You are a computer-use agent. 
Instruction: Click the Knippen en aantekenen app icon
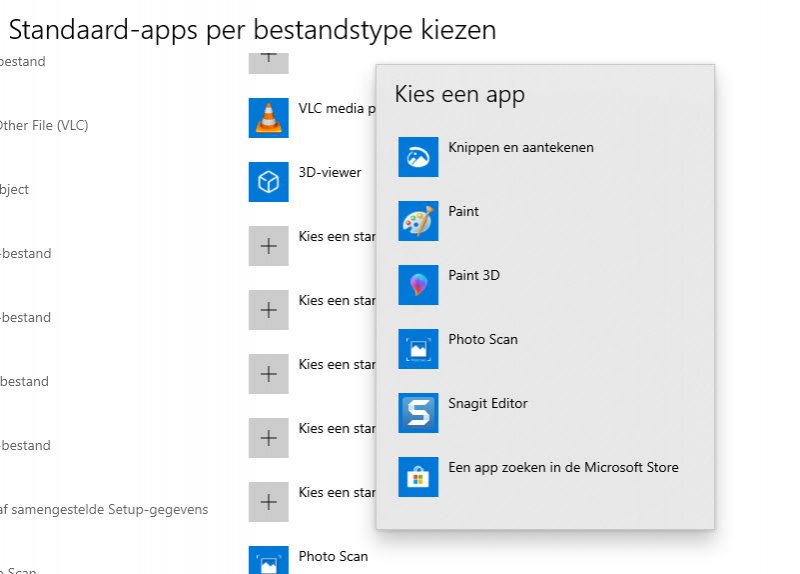point(418,157)
